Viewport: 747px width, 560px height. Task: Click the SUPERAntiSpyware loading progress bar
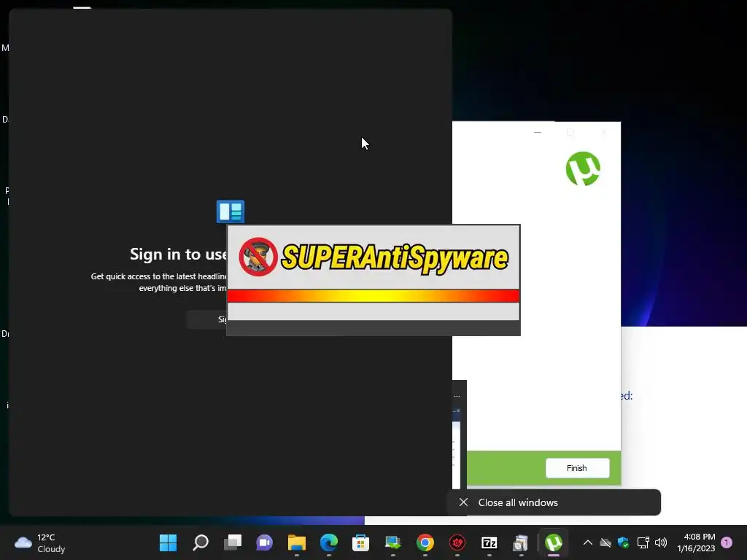(x=373, y=296)
